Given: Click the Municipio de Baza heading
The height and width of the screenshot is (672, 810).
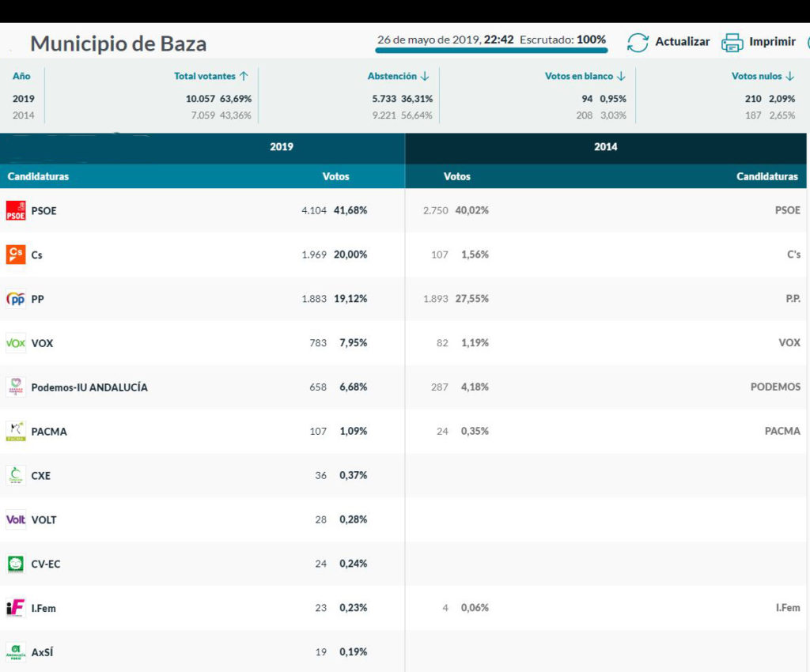Looking at the screenshot, I should tap(119, 43).
